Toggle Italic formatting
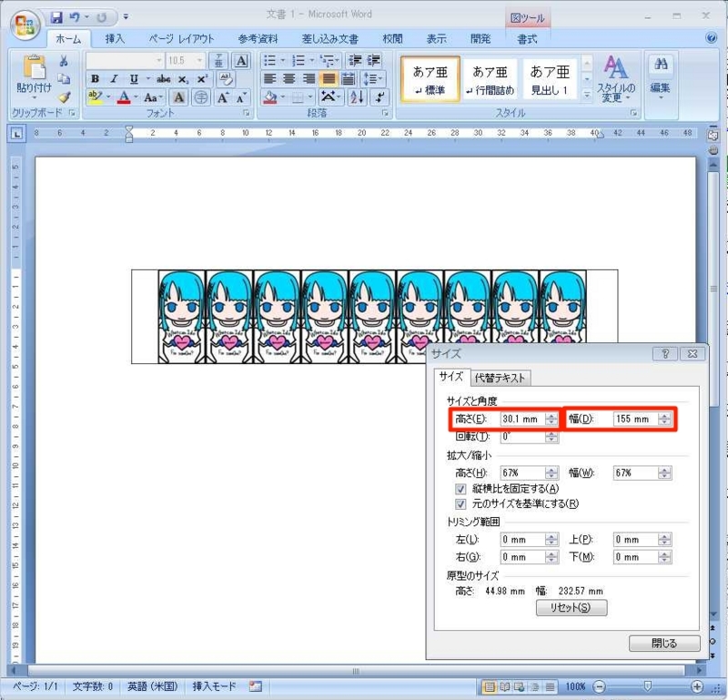Viewport: 728px width, 700px height. [x=115, y=78]
